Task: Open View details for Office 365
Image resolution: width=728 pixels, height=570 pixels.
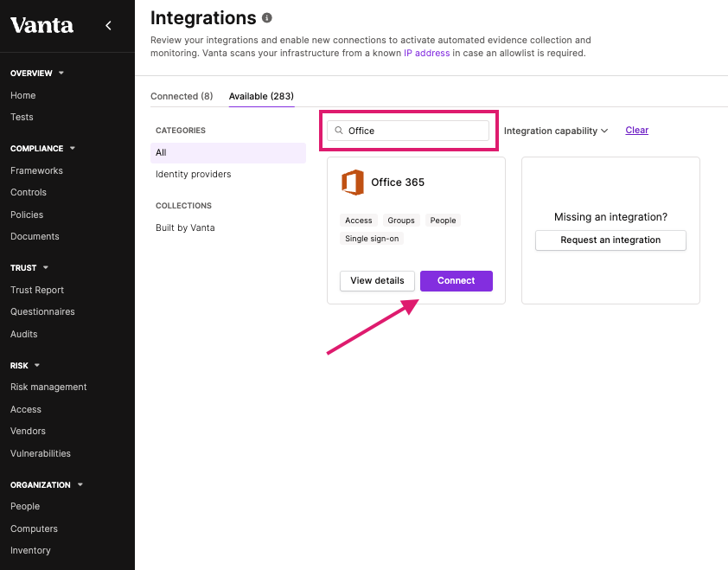Action: [x=377, y=281]
